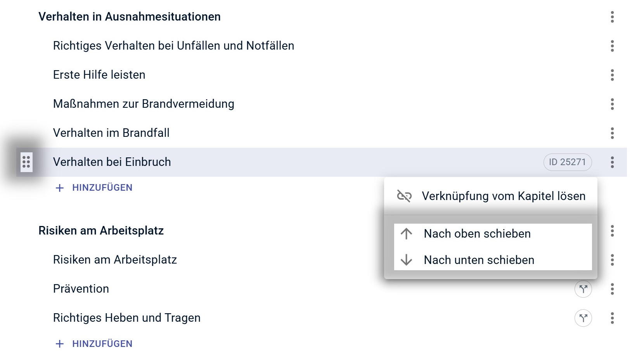Open the kebab menu for Verhalten in Ausnahmesituationen
Screen dimensions: 644x357
click(x=612, y=17)
